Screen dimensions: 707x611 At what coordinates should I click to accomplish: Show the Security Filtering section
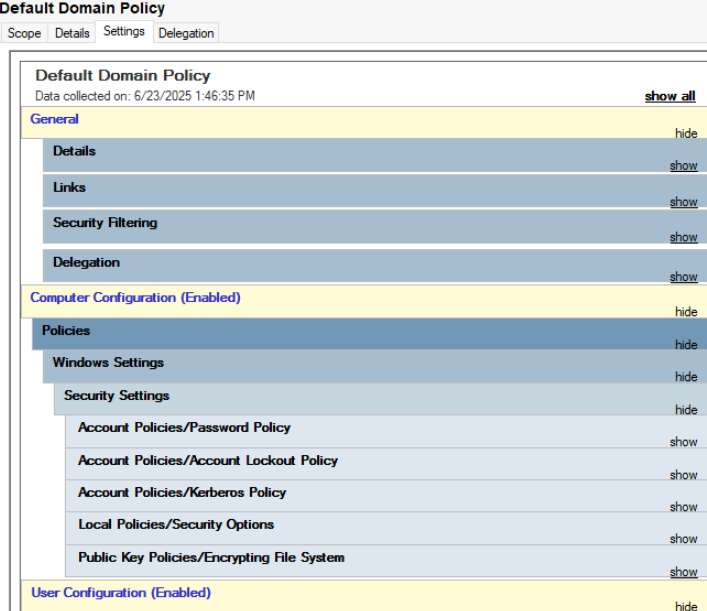click(x=684, y=237)
